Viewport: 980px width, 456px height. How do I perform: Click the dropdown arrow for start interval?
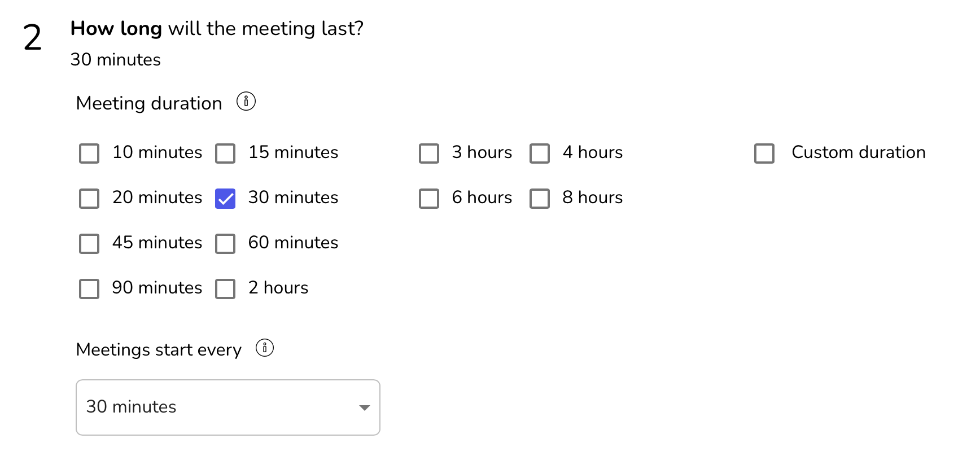(365, 407)
